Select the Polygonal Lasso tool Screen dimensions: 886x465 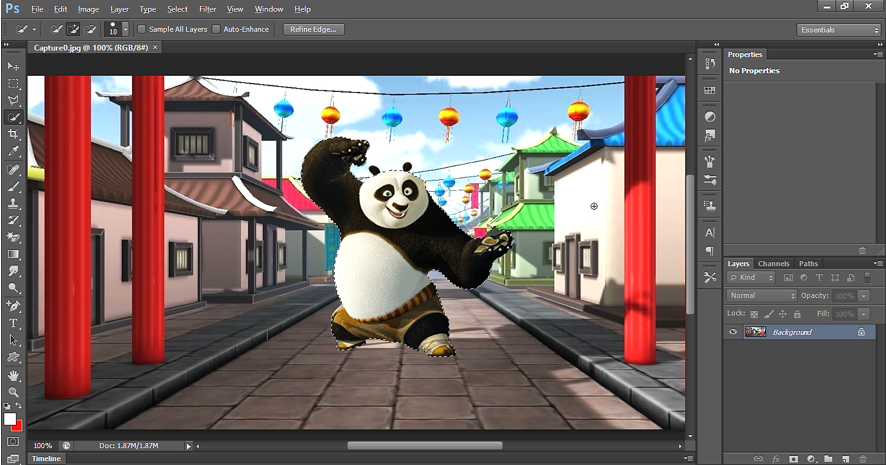point(13,101)
